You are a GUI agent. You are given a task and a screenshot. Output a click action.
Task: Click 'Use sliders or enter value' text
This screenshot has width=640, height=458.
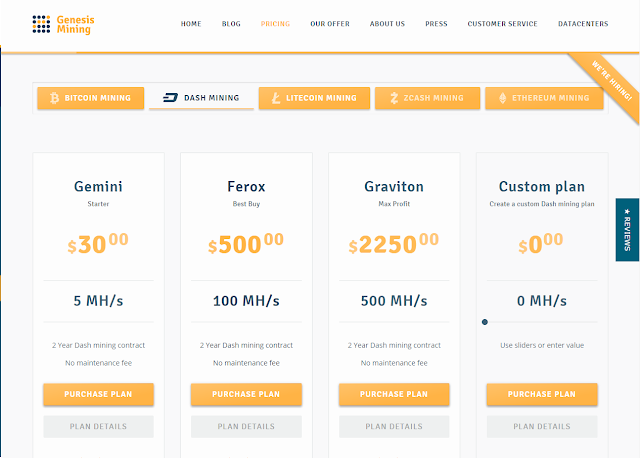point(542,345)
